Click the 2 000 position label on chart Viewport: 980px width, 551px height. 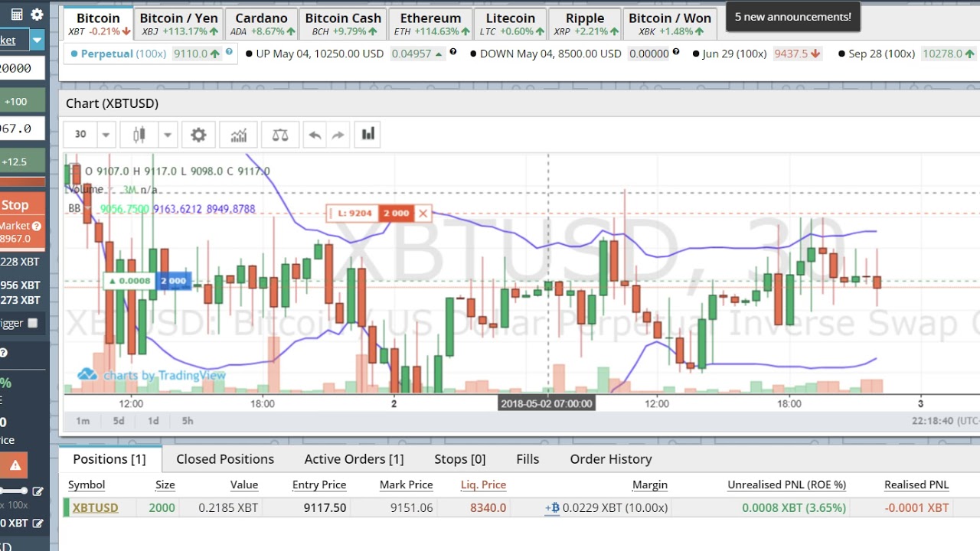[173, 281]
